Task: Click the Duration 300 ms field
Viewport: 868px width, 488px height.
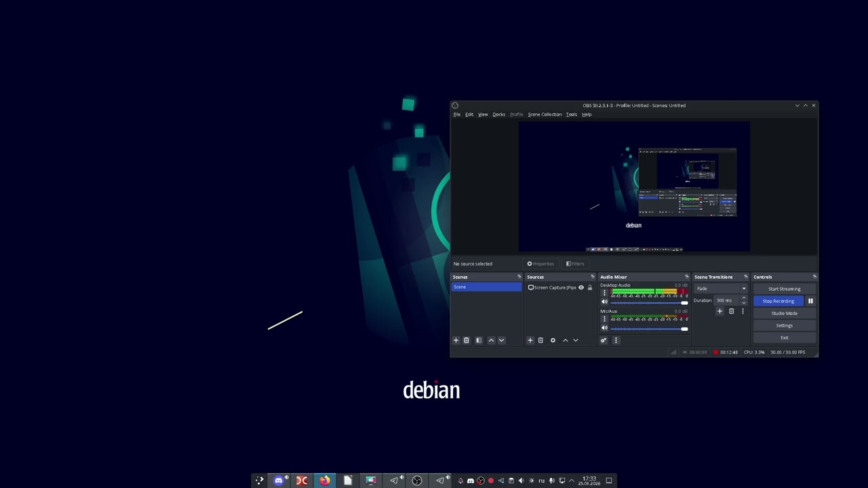Action: pyautogui.click(x=727, y=300)
